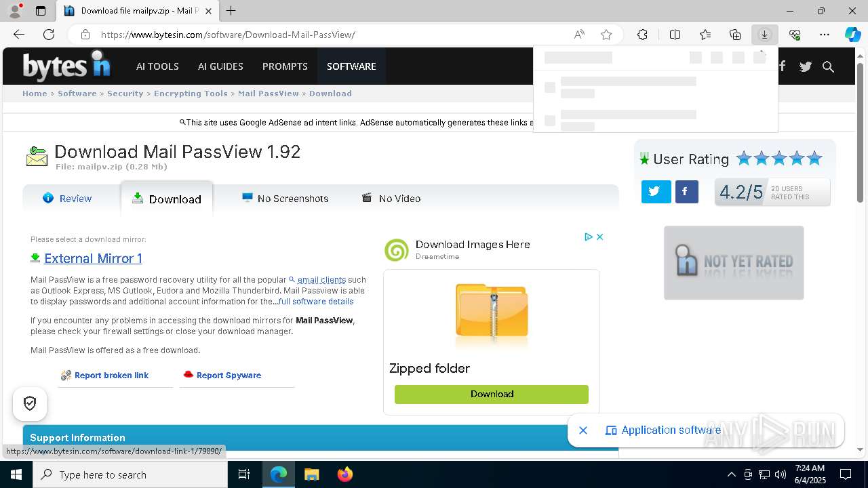Open File Explorer from taskbar

311,474
